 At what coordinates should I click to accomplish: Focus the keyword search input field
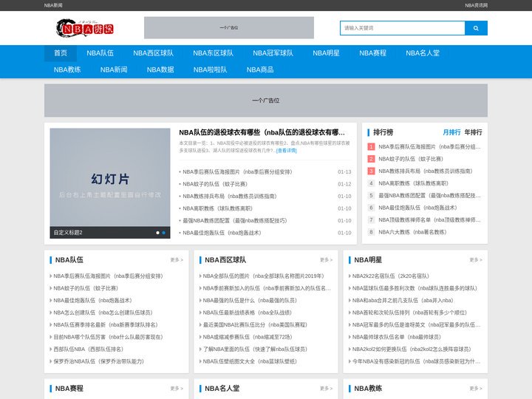[x=403, y=28]
